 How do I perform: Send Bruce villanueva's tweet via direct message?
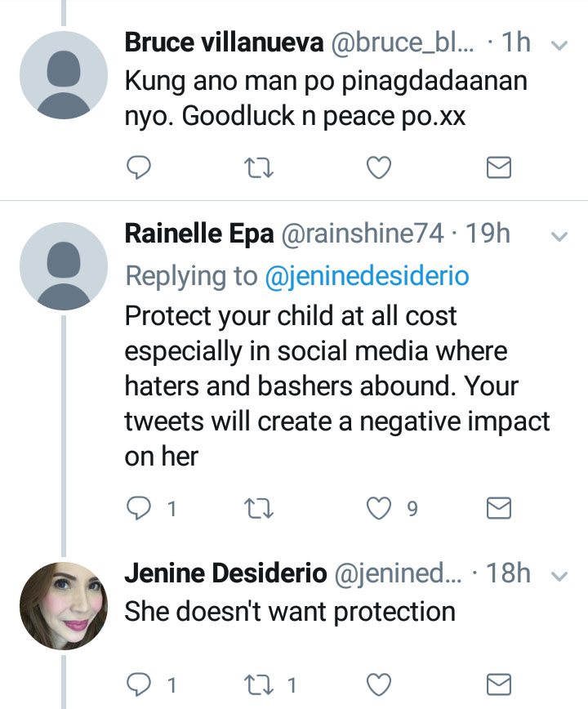(x=498, y=167)
